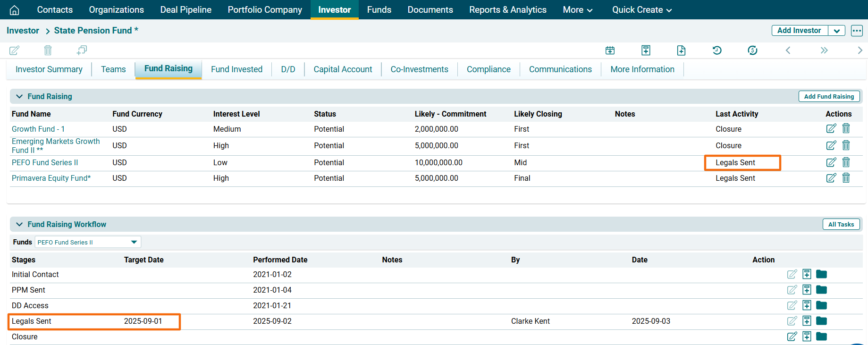Viewport: 868px width, 345px height.
Task: Click the double-arrow skip forward icon
Action: pos(824,50)
